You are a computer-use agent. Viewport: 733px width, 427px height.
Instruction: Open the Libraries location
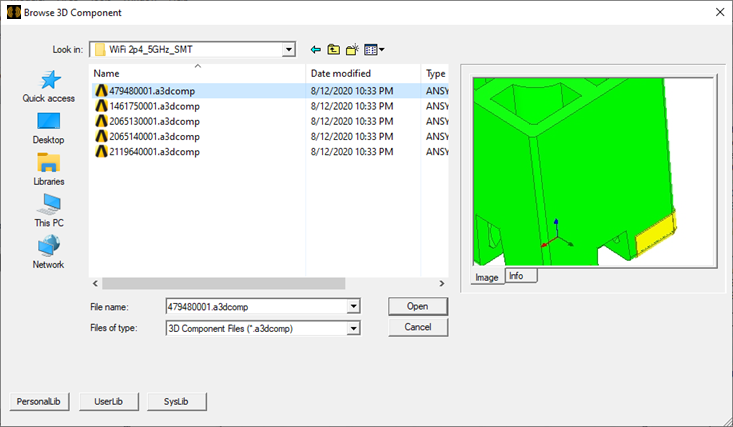point(49,169)
